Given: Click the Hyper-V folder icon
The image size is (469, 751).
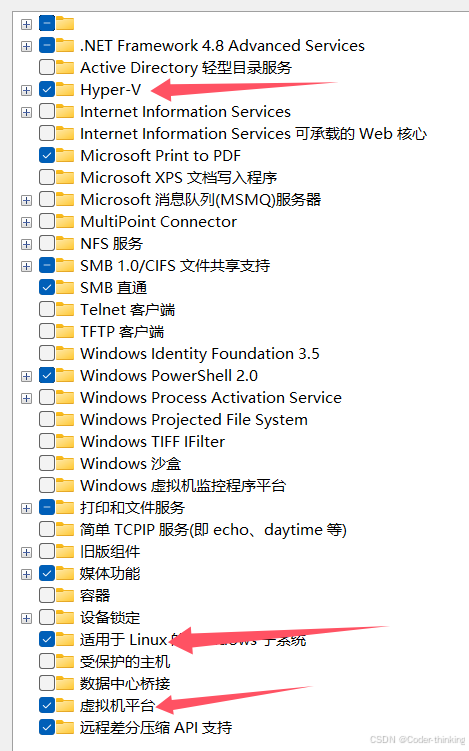Looking at the screenshot, I should 65,90.
